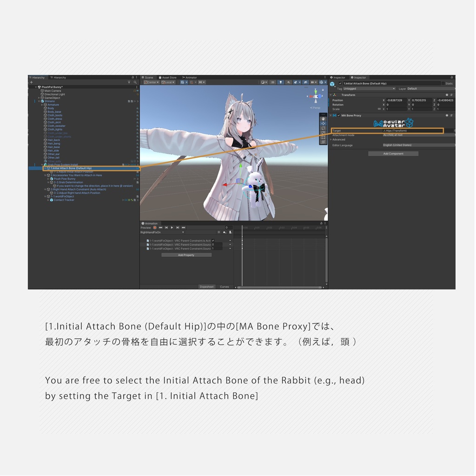Open the Animator tab
Image resolution: width=476 pixels, height=476 pixels.
click(190, 77)
